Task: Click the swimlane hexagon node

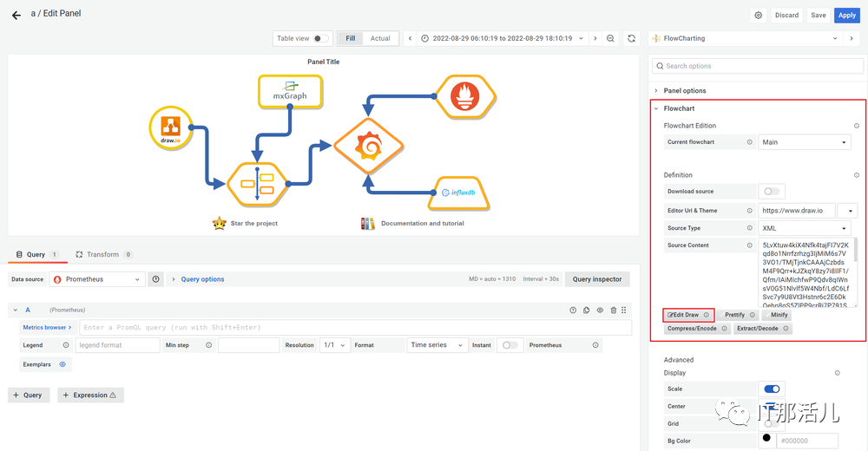Action: [258, 184]
